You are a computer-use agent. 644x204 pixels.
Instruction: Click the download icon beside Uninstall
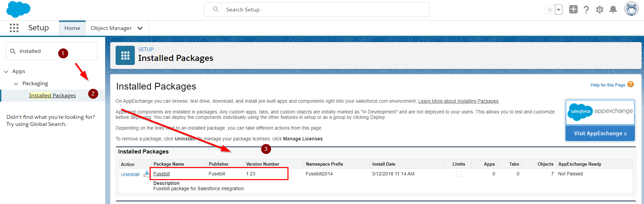[146, 174]
